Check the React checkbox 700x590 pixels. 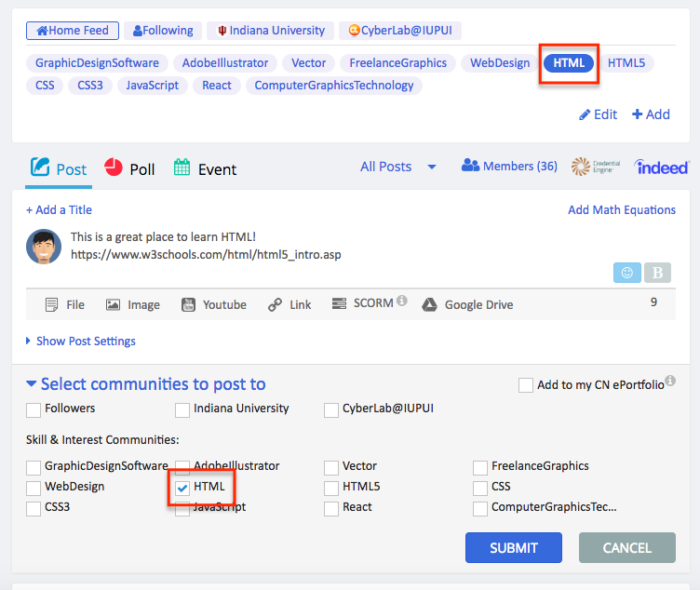[330, 509]
